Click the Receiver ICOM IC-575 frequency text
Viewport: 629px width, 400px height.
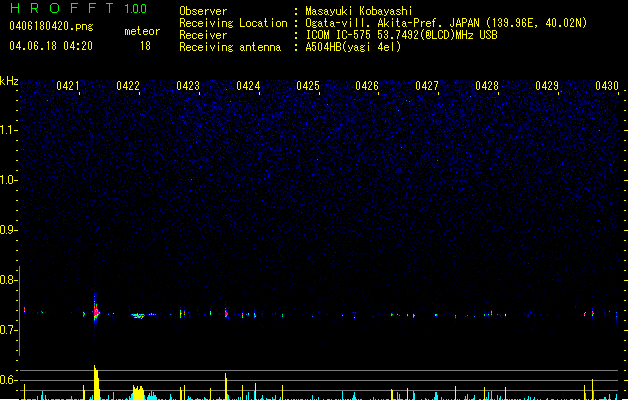tap(401, 35)
